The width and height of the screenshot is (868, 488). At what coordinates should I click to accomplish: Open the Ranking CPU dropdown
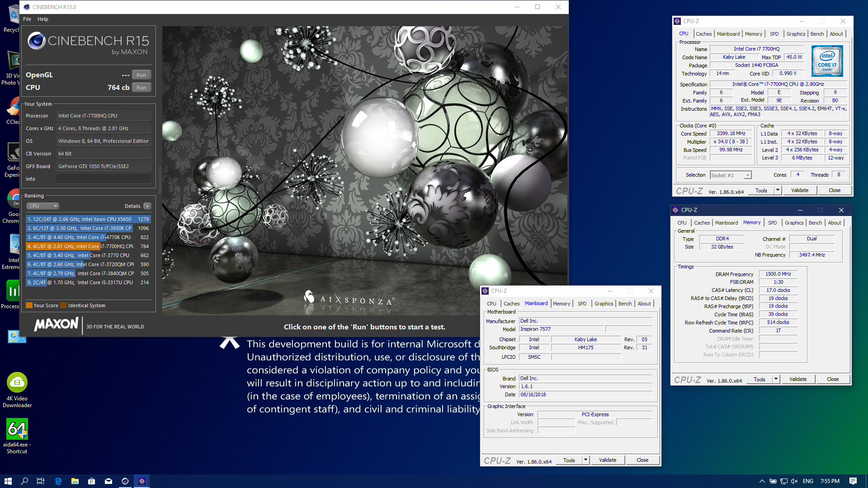[43, 206]
